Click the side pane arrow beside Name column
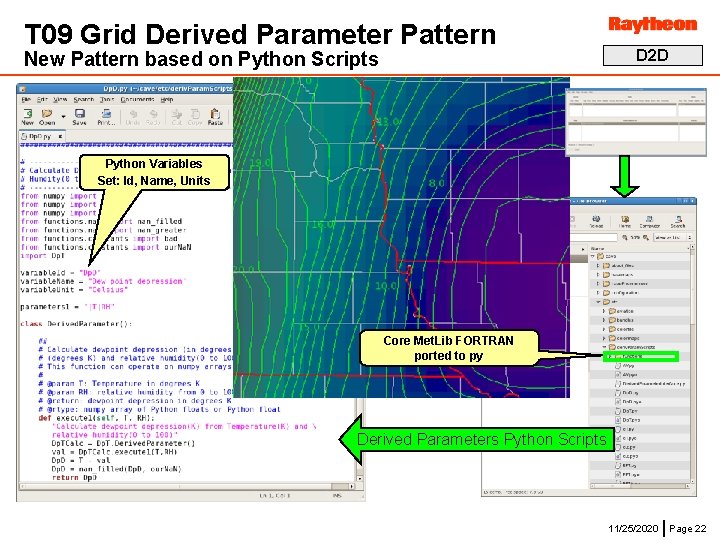The height and width of the screenshot is (540, 720). 583,248
